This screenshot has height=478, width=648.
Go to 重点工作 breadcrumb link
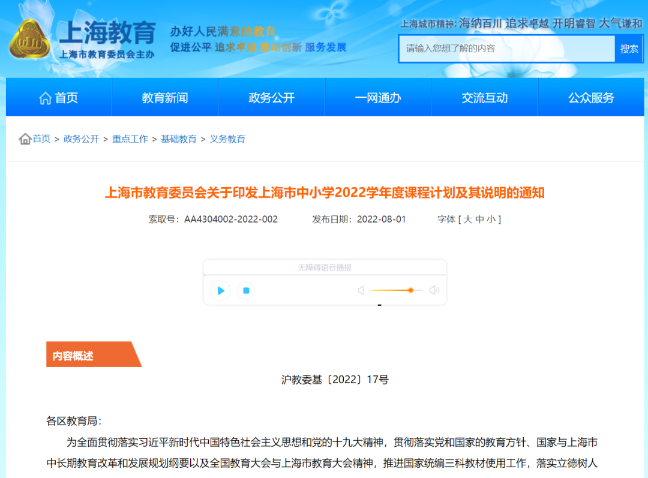(130, 139)
